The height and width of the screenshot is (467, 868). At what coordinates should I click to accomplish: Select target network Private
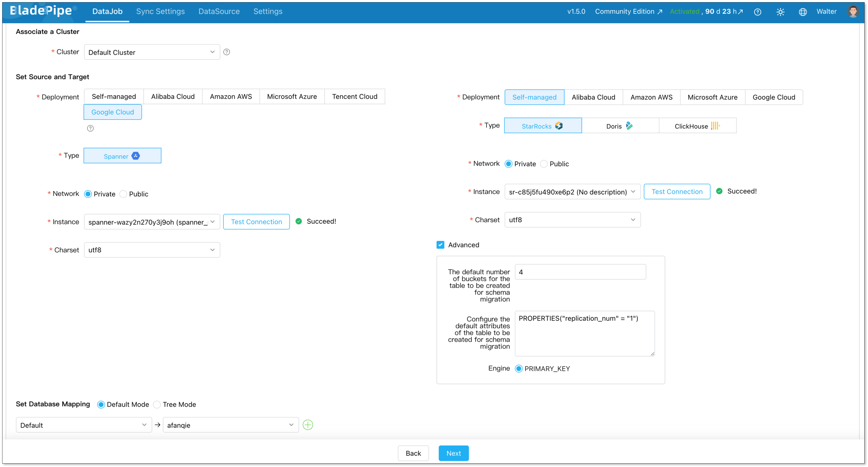(x=508, y=164)
